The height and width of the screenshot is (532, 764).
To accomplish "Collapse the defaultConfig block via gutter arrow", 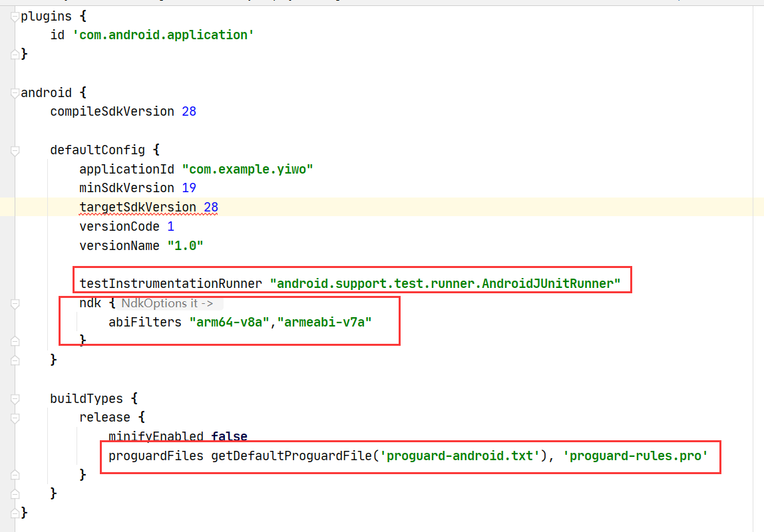I will 13,150.
